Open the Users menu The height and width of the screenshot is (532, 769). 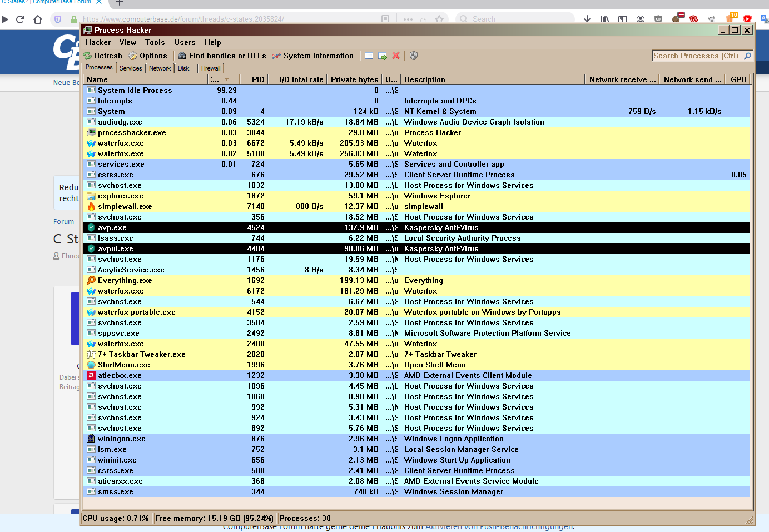point(185,42)
